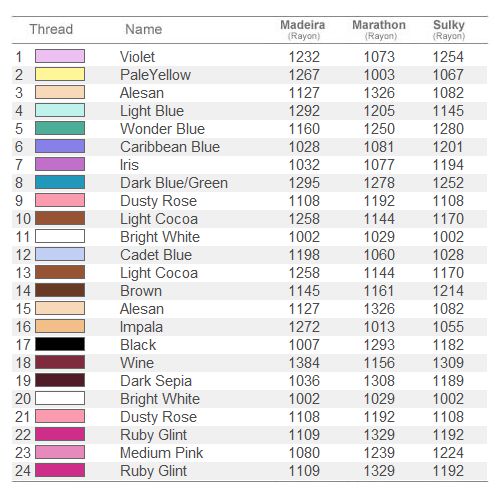
Task: Click the Medium Pink swatch in row 23
Action: pos(60,452)
